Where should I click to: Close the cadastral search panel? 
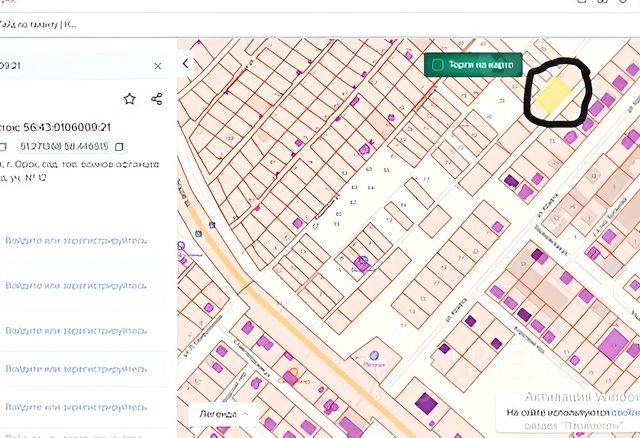[x=158, y=66]
